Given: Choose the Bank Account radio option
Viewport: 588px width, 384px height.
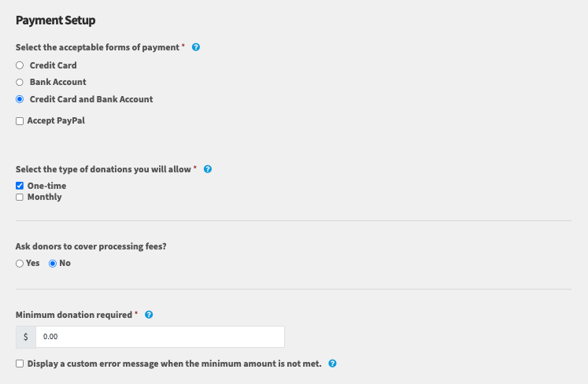Looking at the screenshot, I should [20, 82].
